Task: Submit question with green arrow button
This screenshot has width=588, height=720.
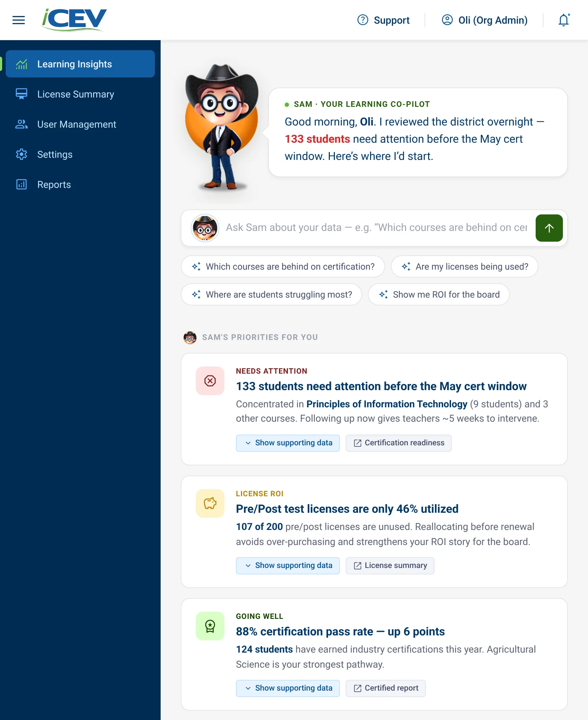Action: [549, 228]
